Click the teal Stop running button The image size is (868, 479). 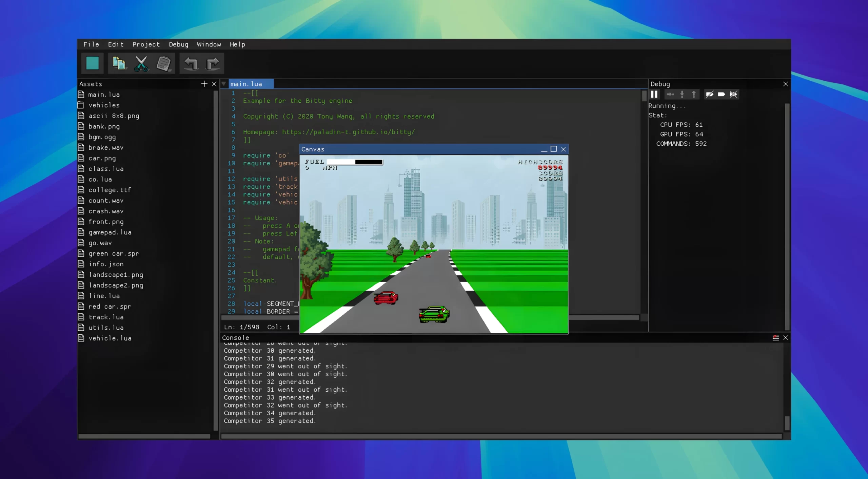point(92,63)
